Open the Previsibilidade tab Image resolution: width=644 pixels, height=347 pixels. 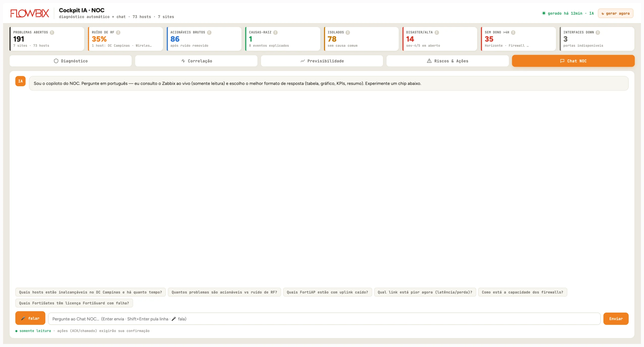tap(322, 61)
